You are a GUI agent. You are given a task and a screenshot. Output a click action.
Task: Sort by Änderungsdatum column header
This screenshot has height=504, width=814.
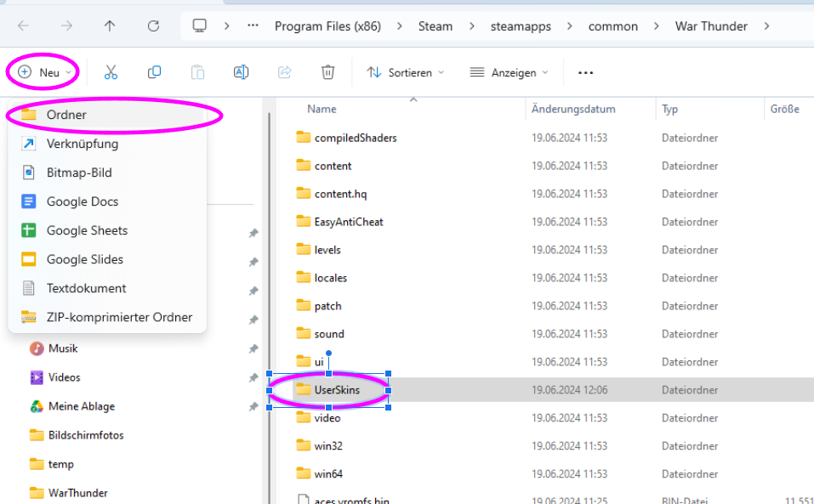573,109
